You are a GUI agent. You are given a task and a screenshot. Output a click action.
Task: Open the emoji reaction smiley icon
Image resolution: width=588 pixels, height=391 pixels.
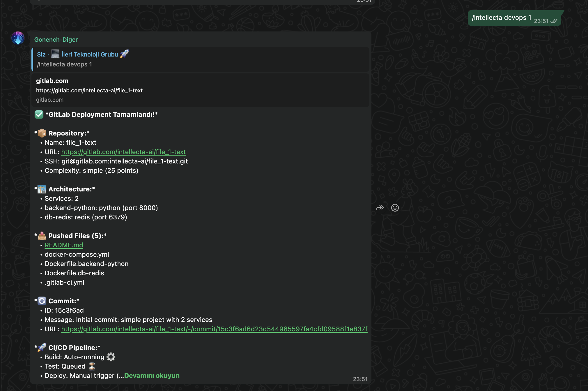click(x=395, y=208)
